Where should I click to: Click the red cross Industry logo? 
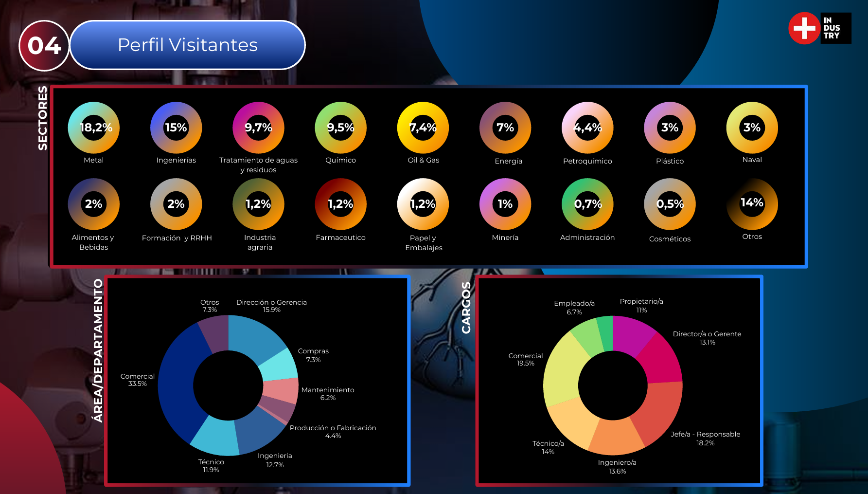click(820, 28)
